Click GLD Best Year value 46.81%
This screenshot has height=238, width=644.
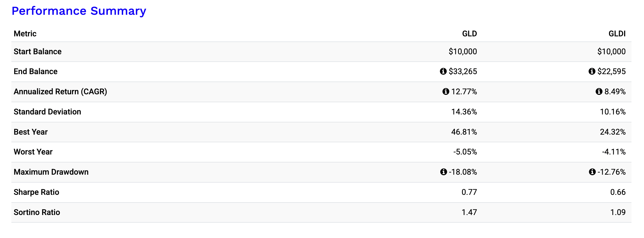click(464, 132)
